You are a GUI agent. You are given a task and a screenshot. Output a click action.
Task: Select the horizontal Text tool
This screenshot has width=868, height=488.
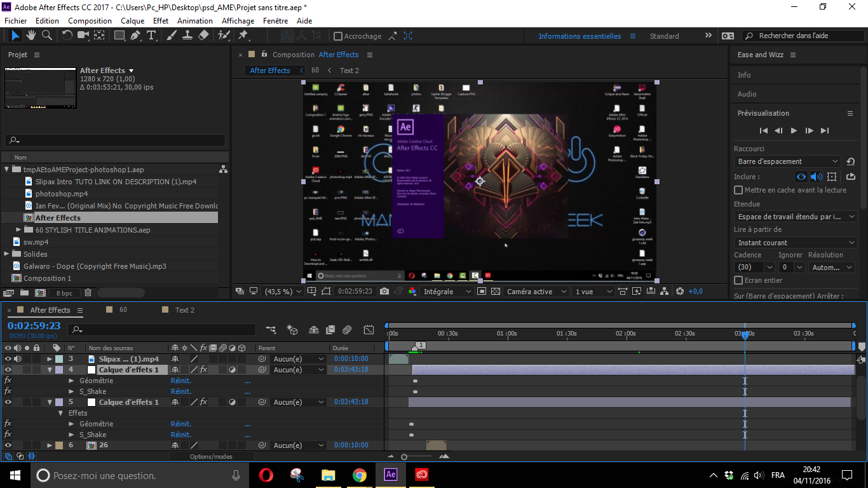point(151,36)
